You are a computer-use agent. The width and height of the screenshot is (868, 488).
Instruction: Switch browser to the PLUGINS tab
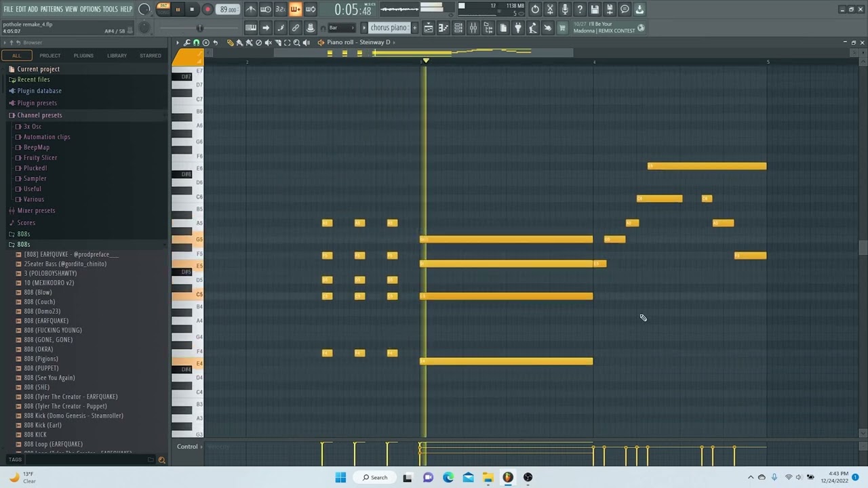[83, 56]
